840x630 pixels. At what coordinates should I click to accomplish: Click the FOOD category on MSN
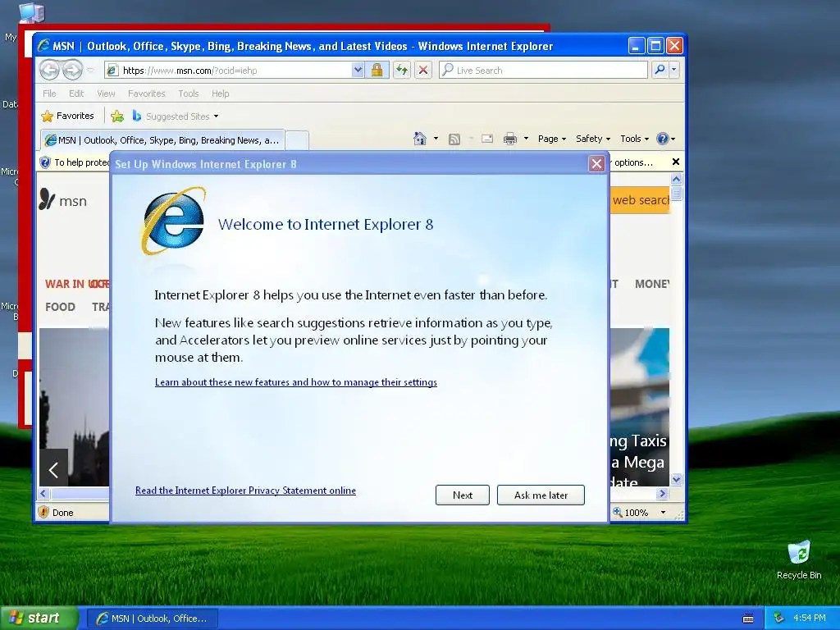(x=60, y=307)
